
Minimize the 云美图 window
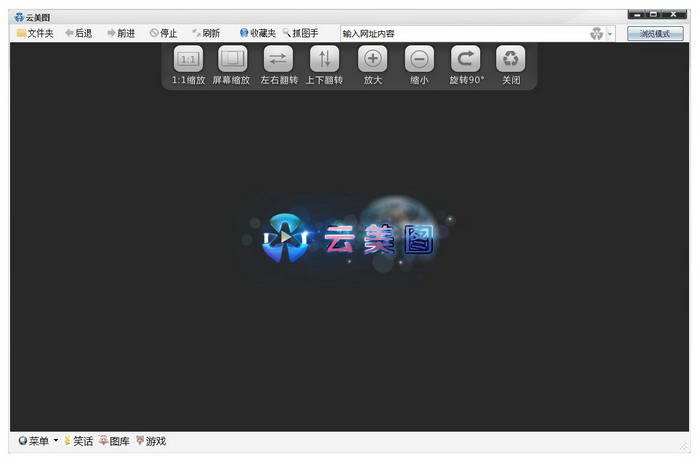coord(637,15)
